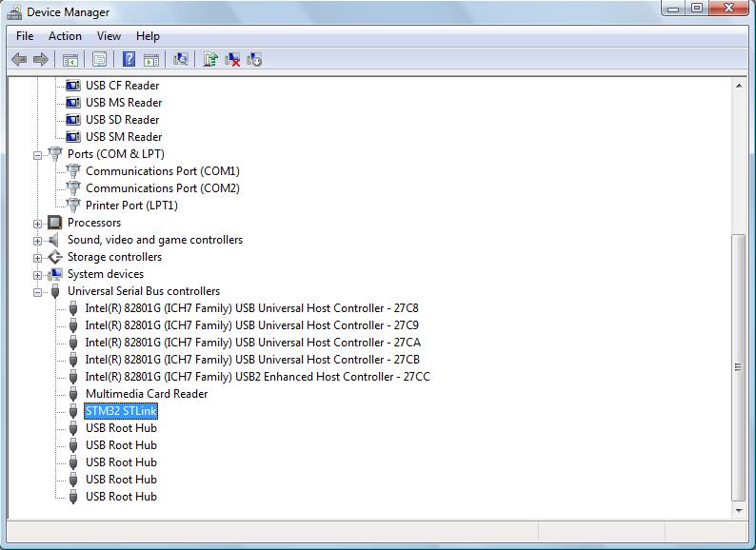Click the icon beside Multimedia Card Reader
This screenshot has width=756, height=550.
click(x=73, y=394)
